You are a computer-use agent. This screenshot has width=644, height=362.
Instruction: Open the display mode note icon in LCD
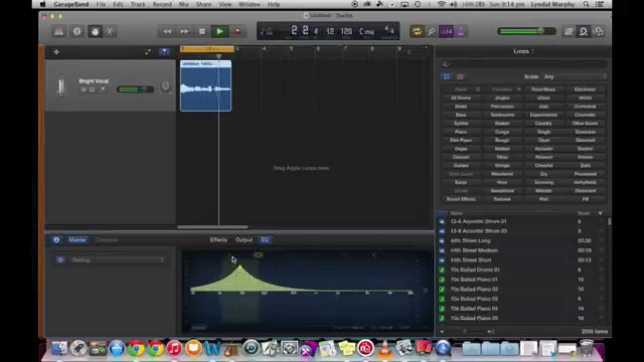267,32
